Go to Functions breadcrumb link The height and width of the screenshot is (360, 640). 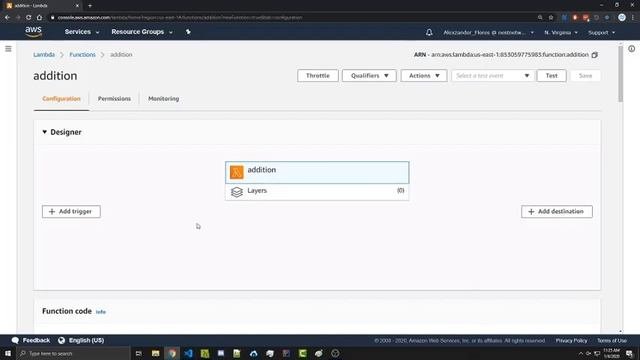point(82,55)
